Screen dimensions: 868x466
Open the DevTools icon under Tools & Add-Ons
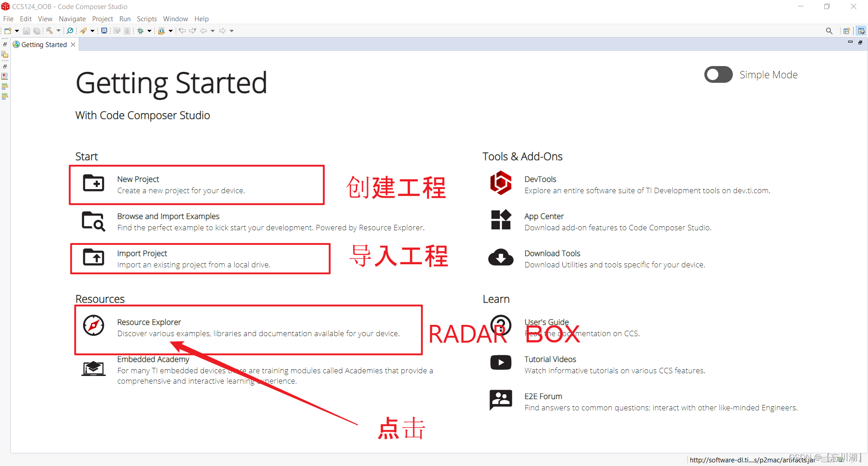[x=501, y=183]
